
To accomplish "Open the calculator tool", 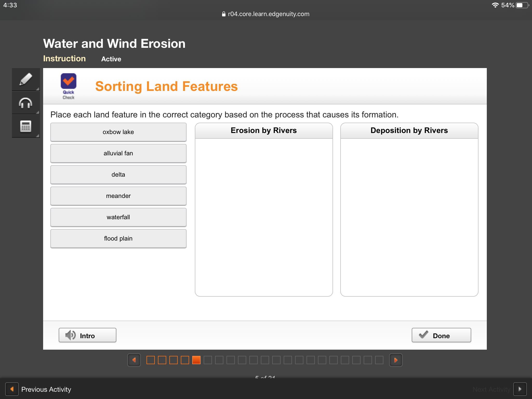I will (26, 127).
